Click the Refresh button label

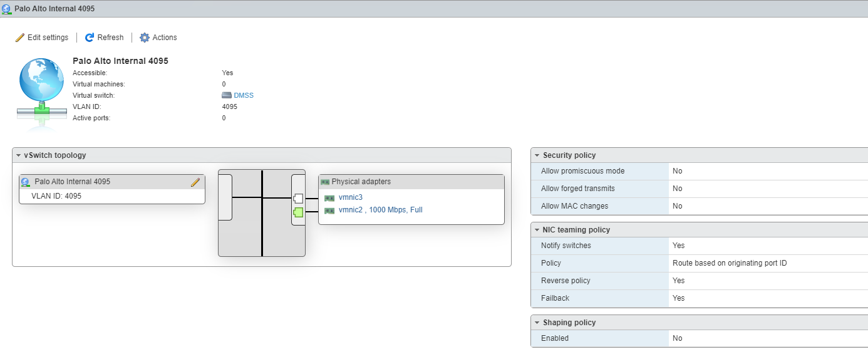pyautogui.click(x=110, y=38)
